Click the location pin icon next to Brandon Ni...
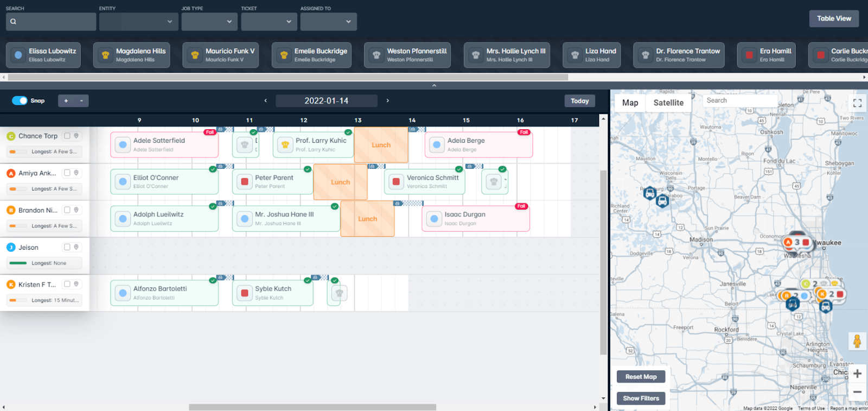The height and width of the screenshot is (411, 868). click(76, 210)
